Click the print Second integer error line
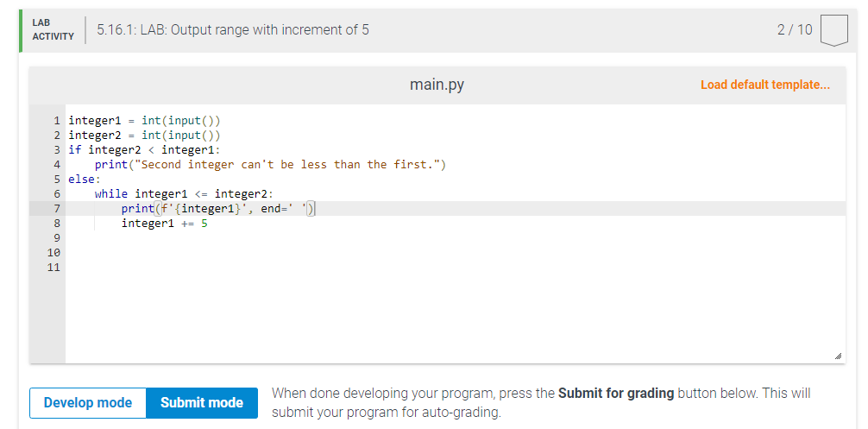The image size is (868, 429). 270,165
